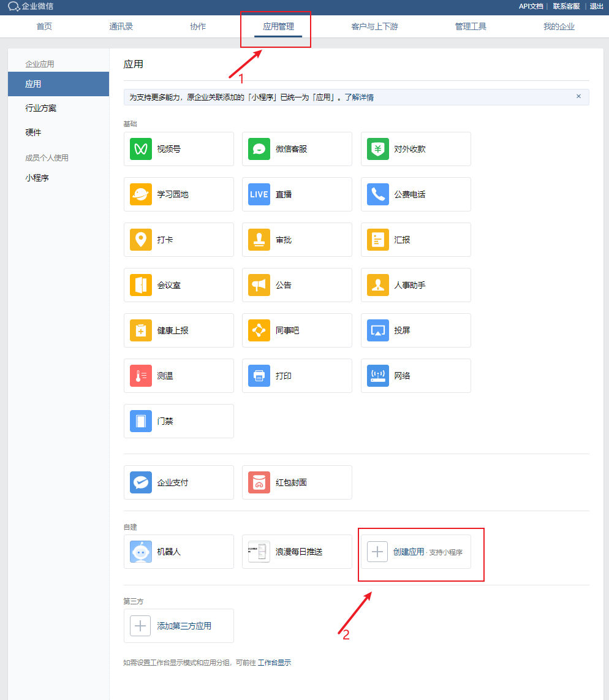This screenshot has height=700, width=609.
Task: Click the 学习园地 label text
Action: pyautogui.click(x=173, y=194)
